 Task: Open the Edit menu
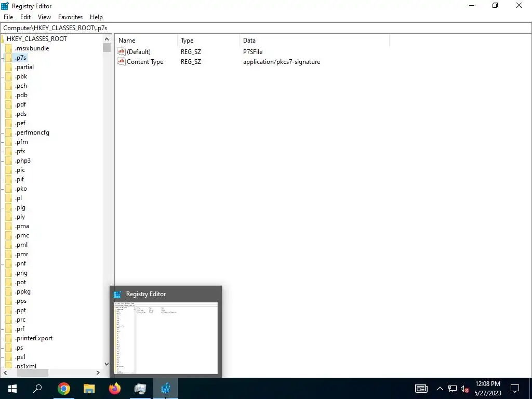click(25, 17)
